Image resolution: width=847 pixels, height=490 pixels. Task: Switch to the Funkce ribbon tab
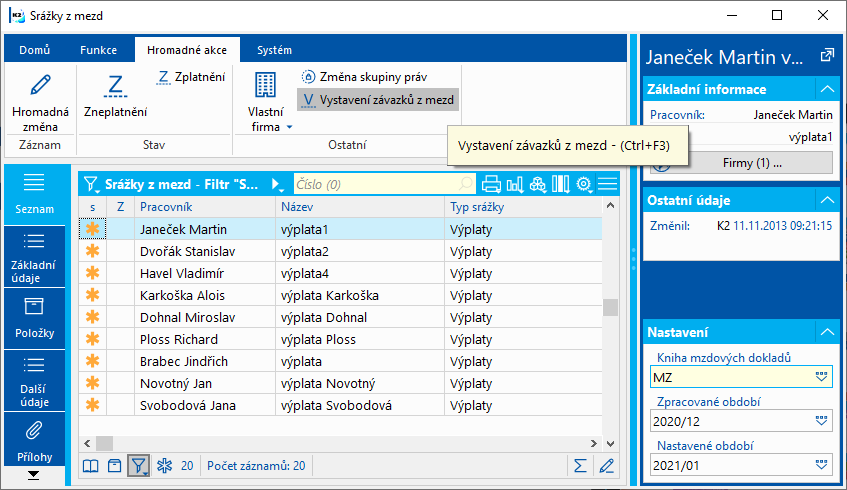[x=99, y=49]
